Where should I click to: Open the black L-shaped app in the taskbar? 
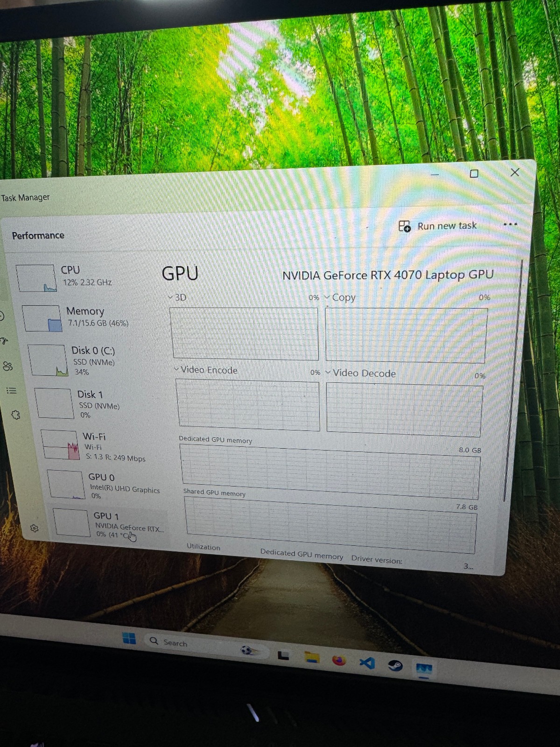pos(283,655)
